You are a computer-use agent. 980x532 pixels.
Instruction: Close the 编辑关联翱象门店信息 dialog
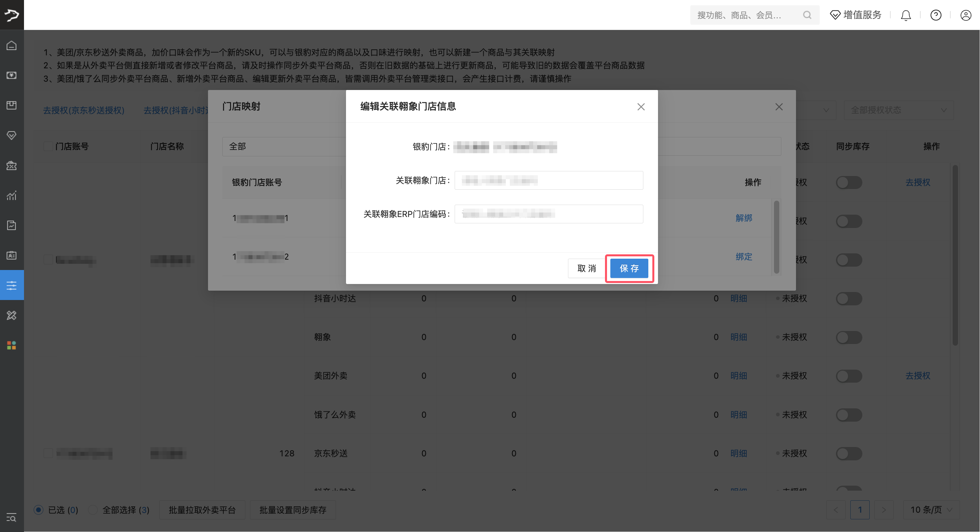click(x=641, y=107)
